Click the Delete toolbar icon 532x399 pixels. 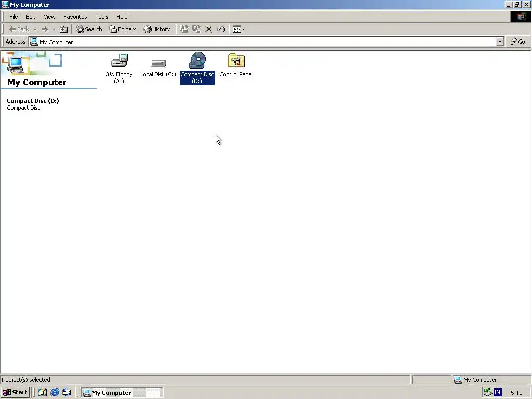pyautogui.click(x=209, y=29)
